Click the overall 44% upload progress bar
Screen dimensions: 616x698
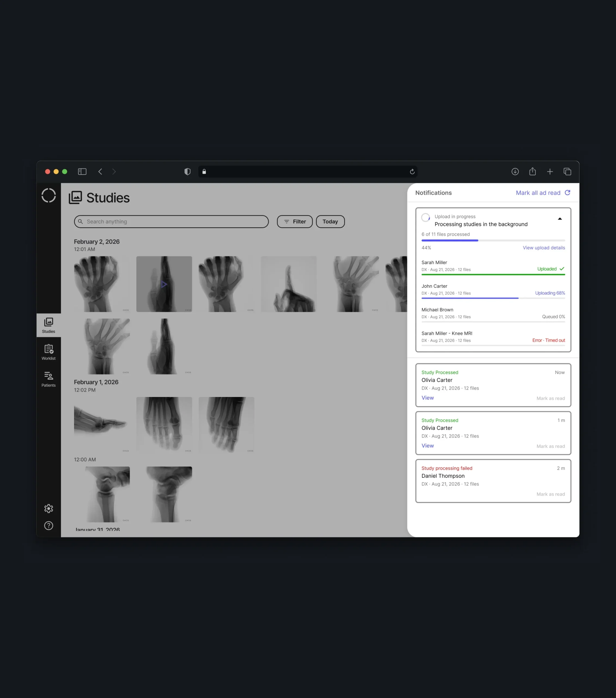coord(493,240)
